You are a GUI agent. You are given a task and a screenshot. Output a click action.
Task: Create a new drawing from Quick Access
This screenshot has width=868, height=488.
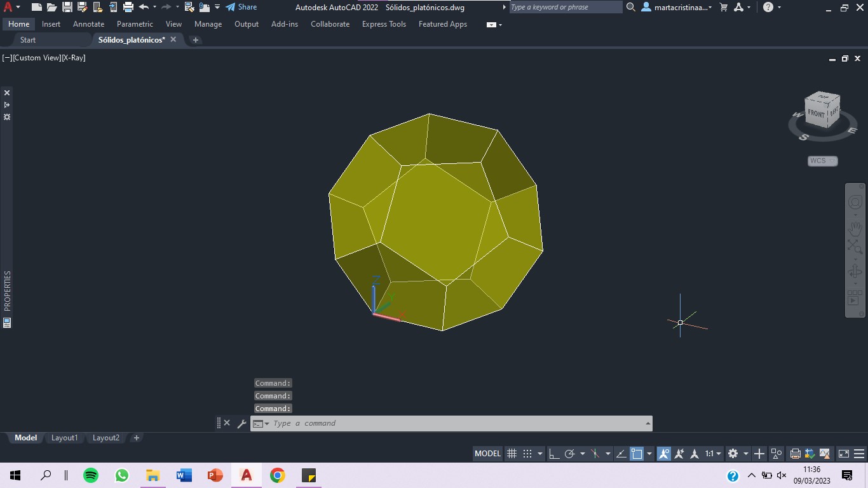click(x=36, y=7)
